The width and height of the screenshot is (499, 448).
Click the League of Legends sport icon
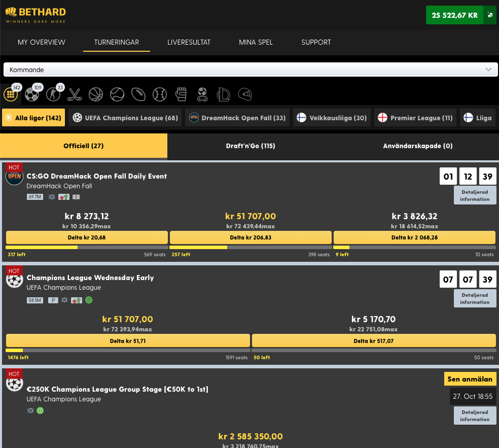click(x=224, y=94)
